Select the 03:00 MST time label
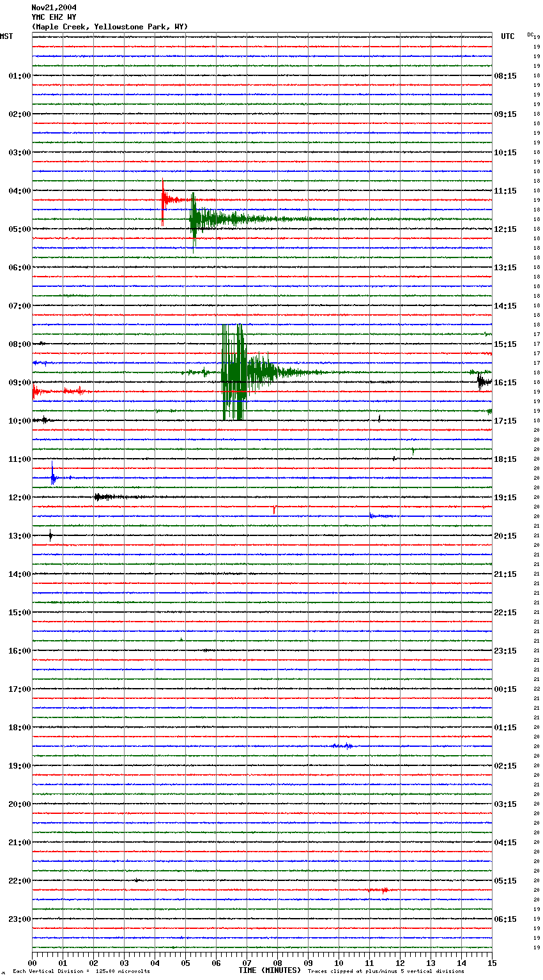 tap(20, 153)
